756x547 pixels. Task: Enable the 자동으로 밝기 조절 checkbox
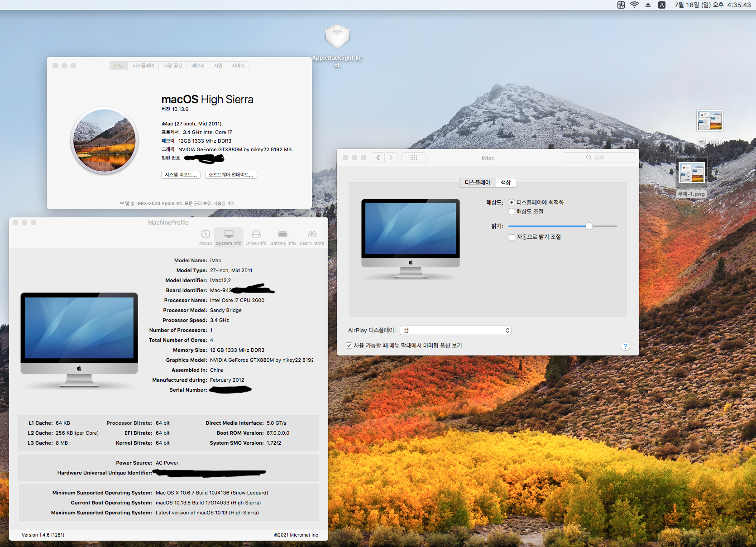512,237
